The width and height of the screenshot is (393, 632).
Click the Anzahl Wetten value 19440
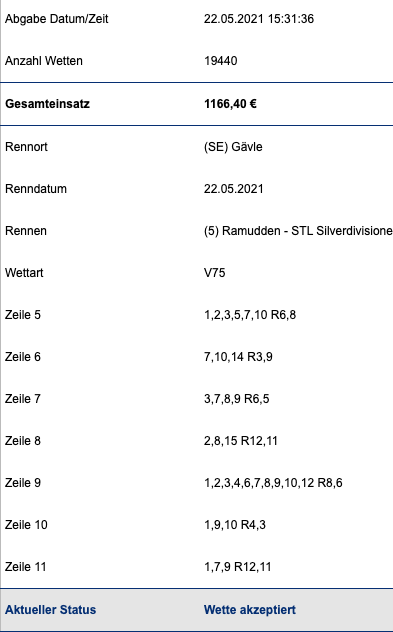(220, 61)
